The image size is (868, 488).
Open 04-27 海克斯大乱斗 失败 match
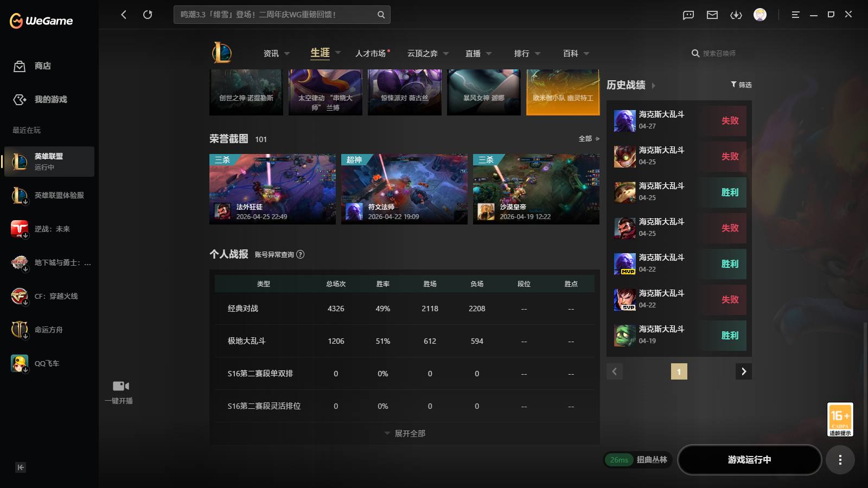pyautogui.click(x=679, y=120)
